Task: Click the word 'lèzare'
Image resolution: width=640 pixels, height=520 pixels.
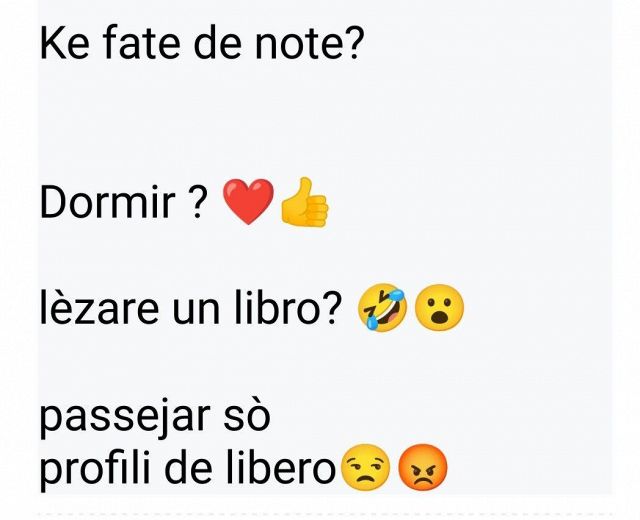Action: tap(99, 307)
